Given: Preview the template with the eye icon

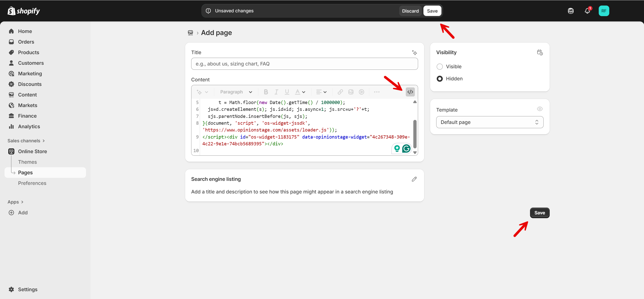Looking at the screenshot, I should click(x=540, y=109).
